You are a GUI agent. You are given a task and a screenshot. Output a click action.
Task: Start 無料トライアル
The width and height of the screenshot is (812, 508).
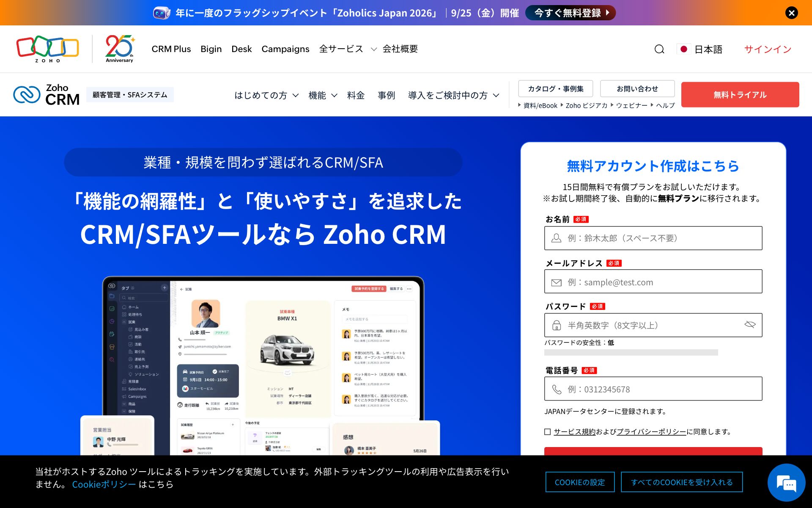tap(740, 94)
